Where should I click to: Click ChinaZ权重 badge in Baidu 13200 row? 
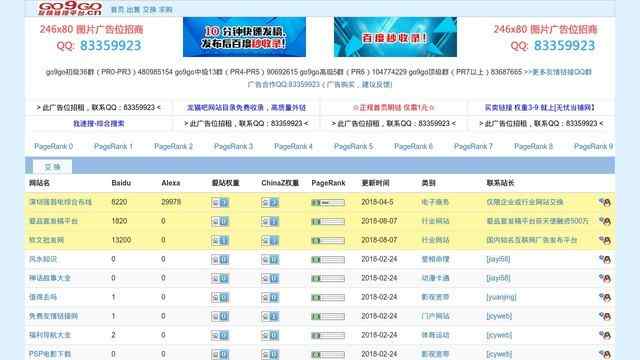[x=270, y=240]
